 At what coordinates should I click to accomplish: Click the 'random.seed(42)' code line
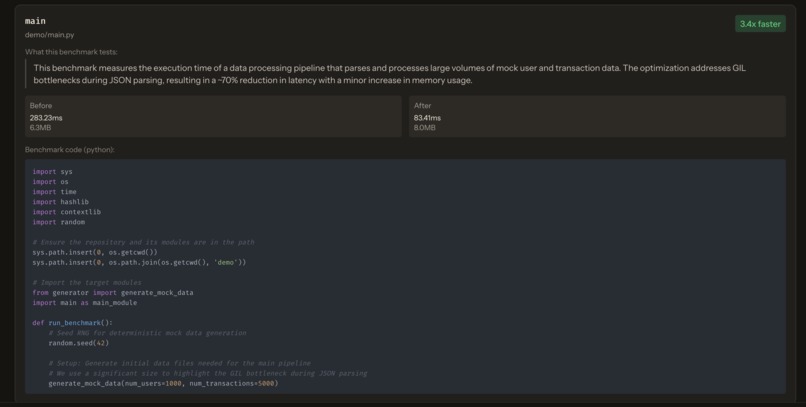[79, 343]
